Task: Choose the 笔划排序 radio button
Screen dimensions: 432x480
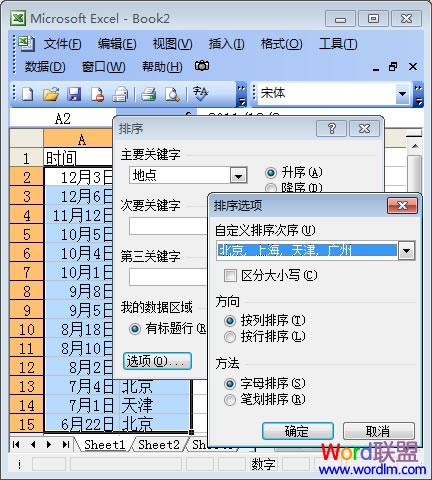Action: click(x=230, y=399)
